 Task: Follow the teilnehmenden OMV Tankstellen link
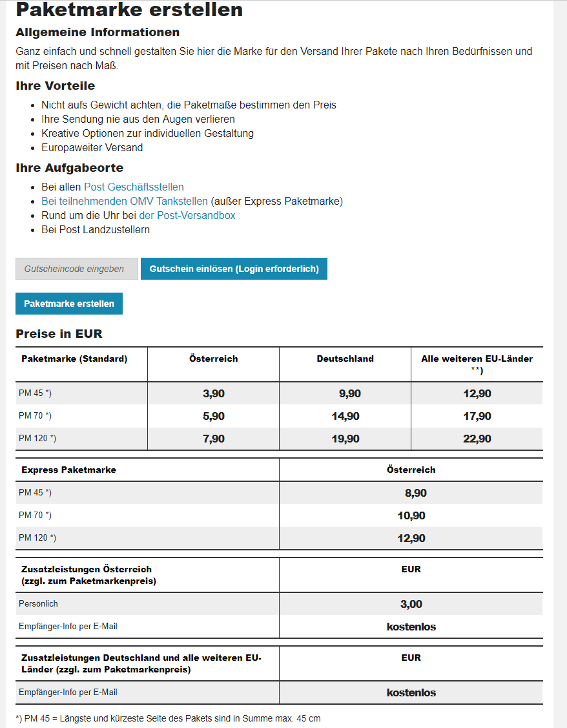pos(125,201)
